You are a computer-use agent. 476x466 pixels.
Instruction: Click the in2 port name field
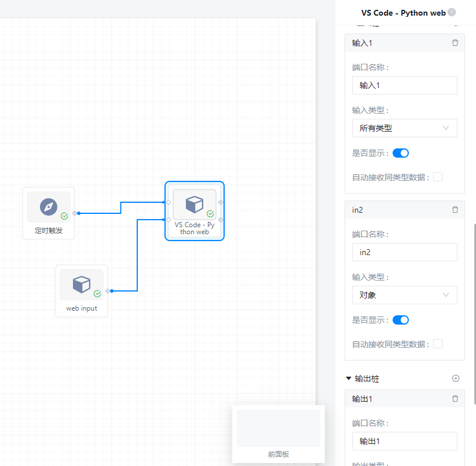(x=404, y=252)
